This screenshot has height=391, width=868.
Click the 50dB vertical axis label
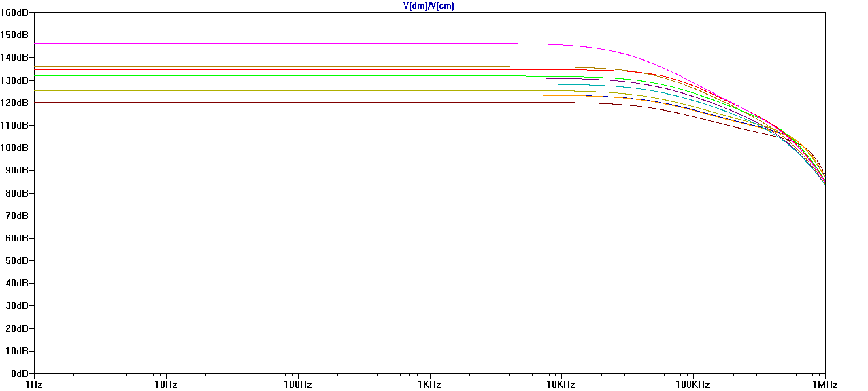click(x=17, y=260)
